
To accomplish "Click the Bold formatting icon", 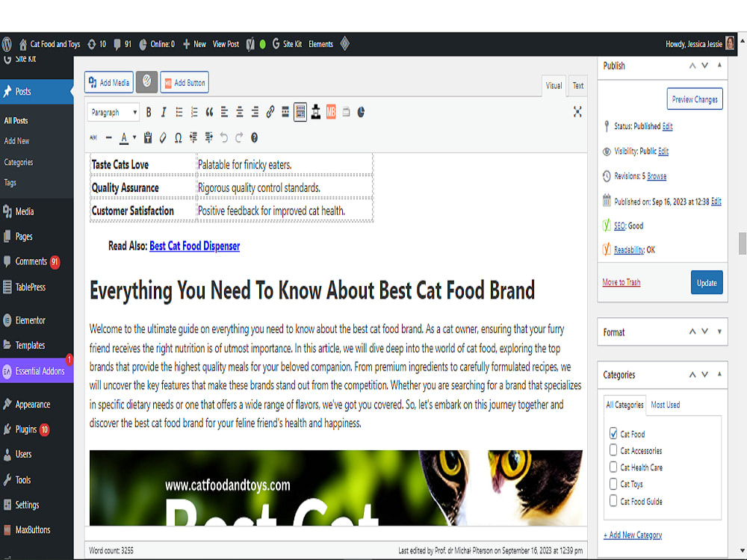I will 149,113.
